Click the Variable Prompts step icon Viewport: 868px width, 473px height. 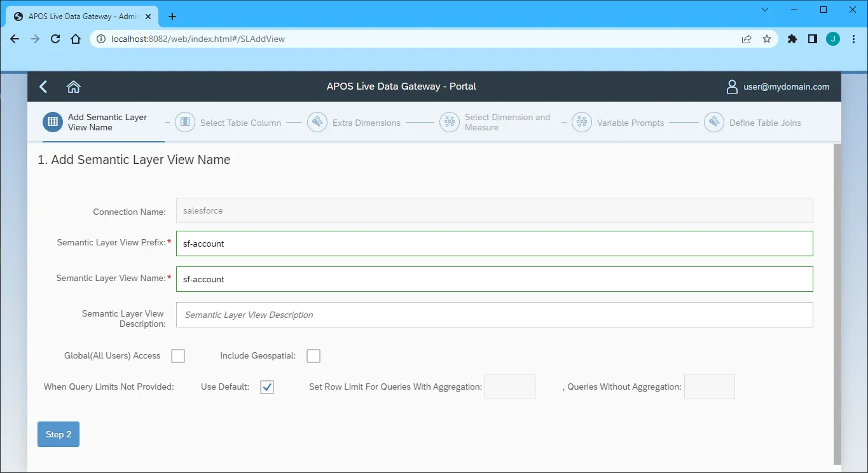coord(581,122)
